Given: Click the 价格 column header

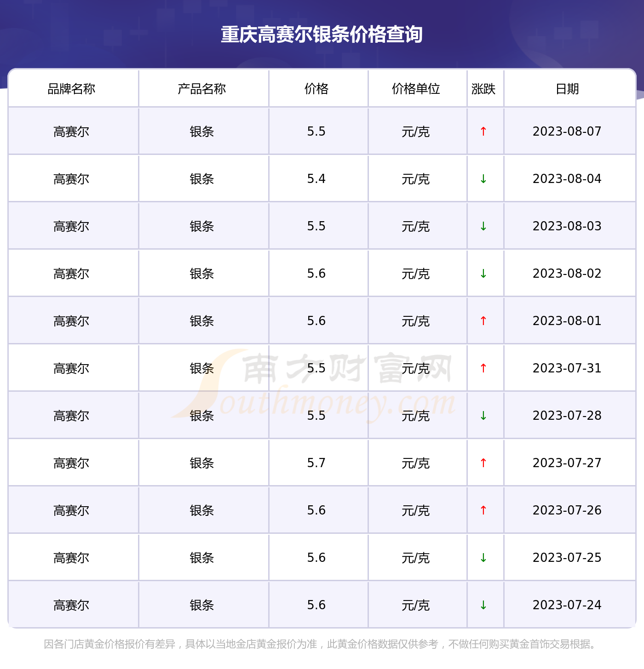Looking at the screenshot, I should (316, 89).
